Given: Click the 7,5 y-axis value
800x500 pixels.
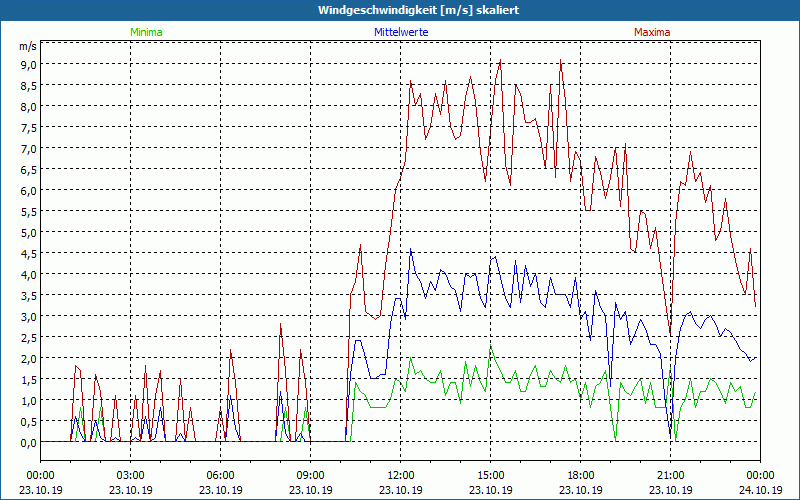Looking at the screenshot, I should pyautogui.click(x=28, y=128).
